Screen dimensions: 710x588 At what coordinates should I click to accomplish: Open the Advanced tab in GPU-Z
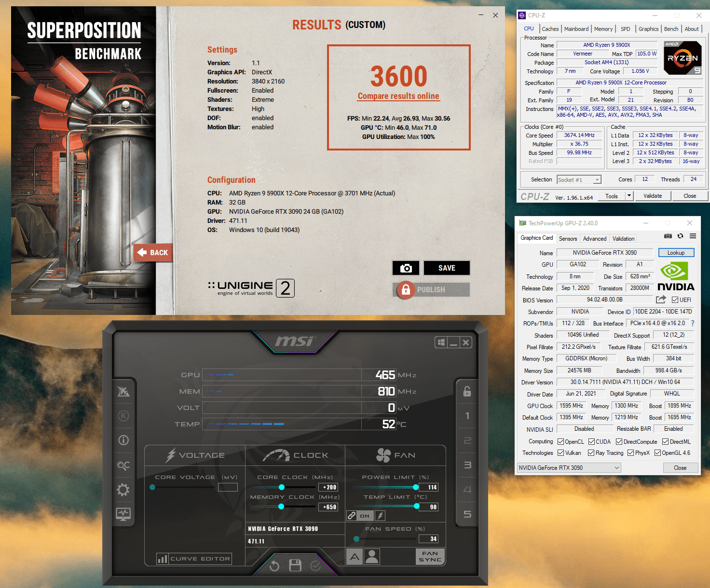[595, 239]
